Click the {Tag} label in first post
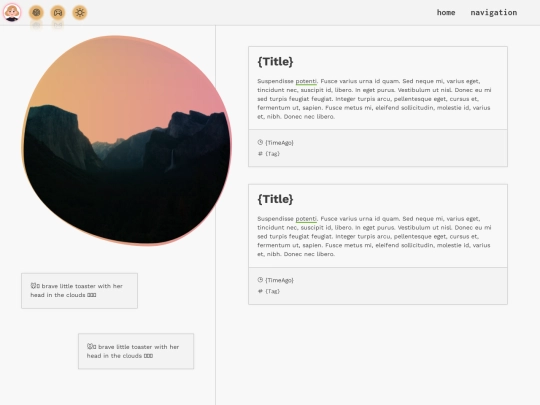The height and width of the screenshot is (405, 540). coord(272,154)
